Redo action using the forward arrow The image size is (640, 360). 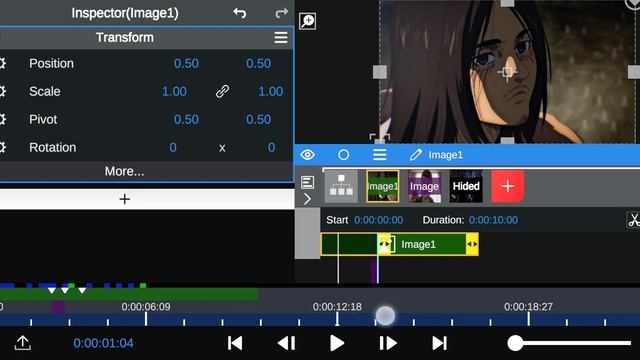click(281, 13)
